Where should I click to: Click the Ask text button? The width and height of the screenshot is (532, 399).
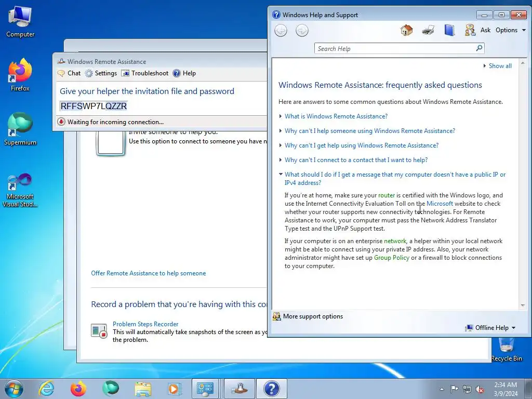tap(485, 30)
